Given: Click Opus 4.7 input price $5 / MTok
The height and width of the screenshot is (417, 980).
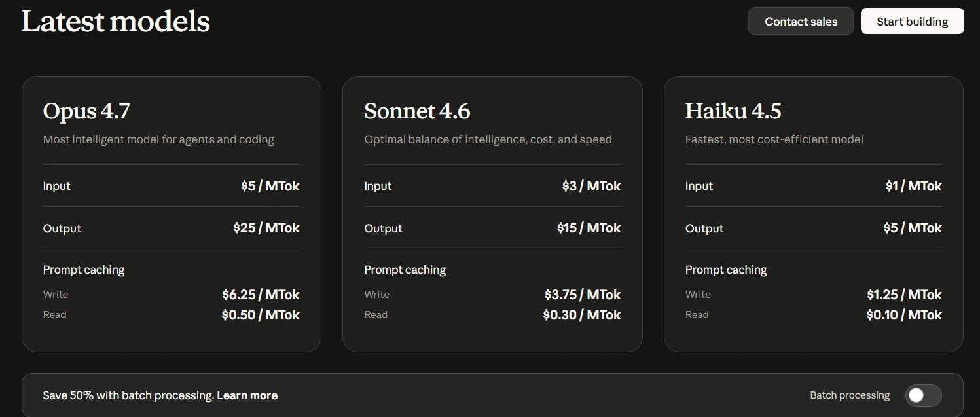Looking at the screenshot, I should click(x=270, y=186).
